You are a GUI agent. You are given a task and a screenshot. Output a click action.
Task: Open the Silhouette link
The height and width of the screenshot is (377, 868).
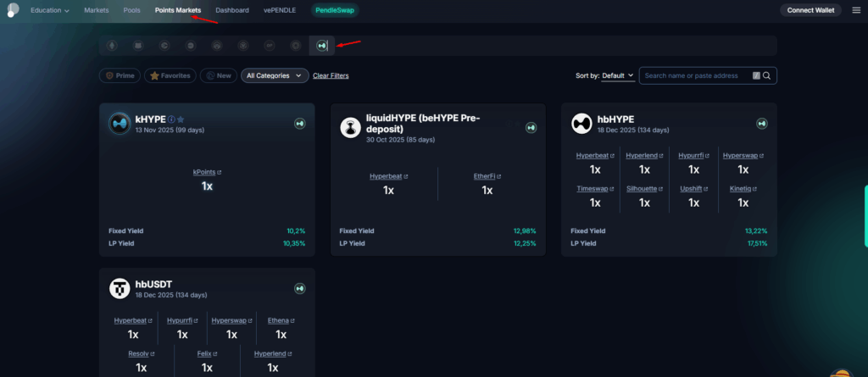pos(642,189)
